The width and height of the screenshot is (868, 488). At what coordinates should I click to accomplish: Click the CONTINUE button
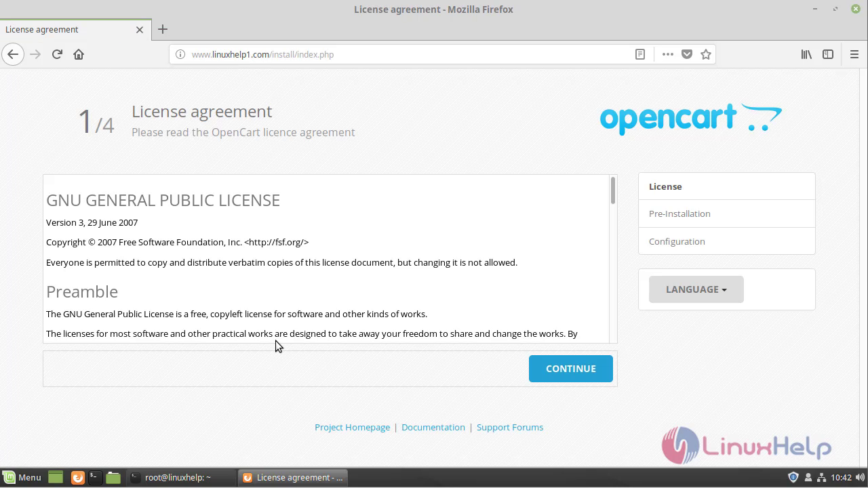point(571,369)
